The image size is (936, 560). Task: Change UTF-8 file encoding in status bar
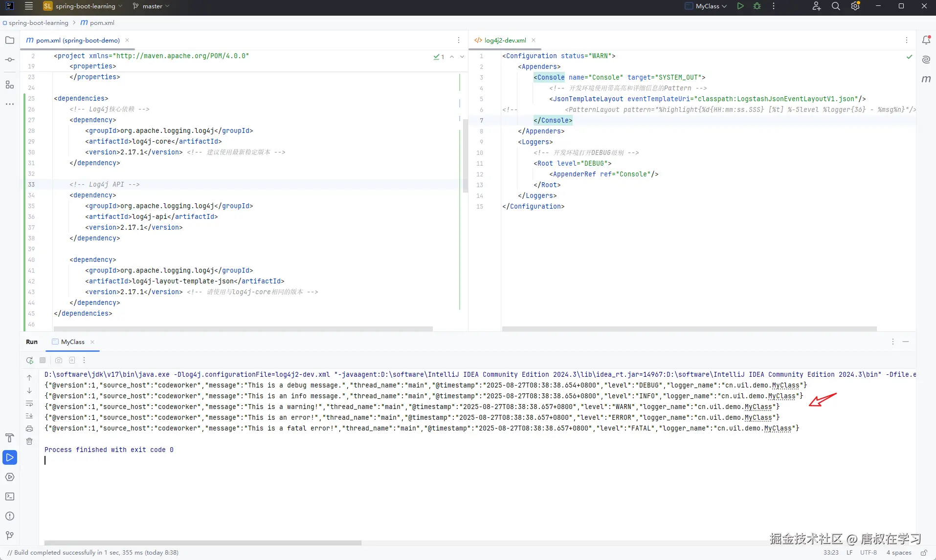(x=869, y=553)
